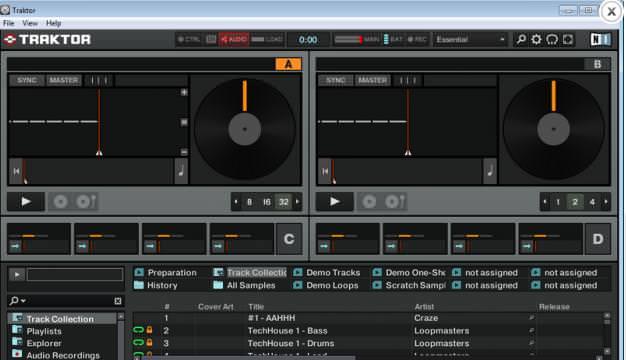Select Deck D letter button

(x=598, y=239)
